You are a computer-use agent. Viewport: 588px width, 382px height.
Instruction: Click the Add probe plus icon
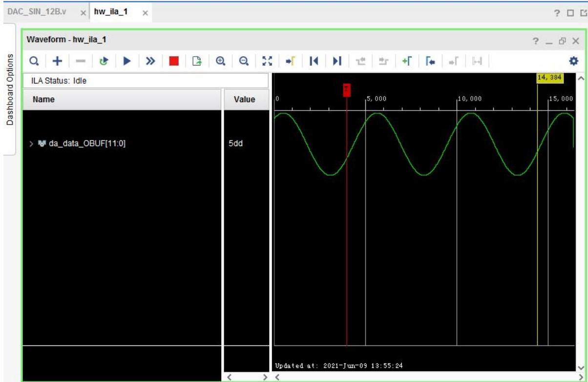(x=58, y=61)
